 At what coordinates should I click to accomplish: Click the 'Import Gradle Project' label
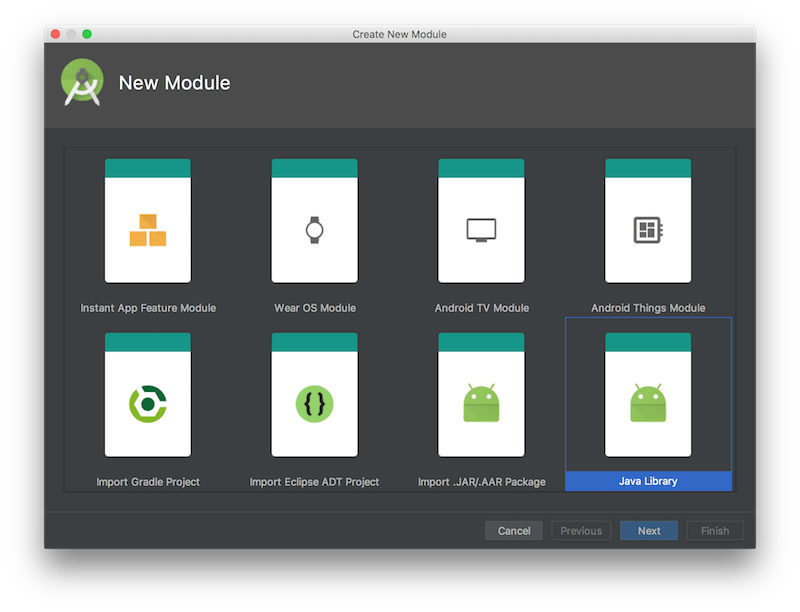[x=148, y=482]
